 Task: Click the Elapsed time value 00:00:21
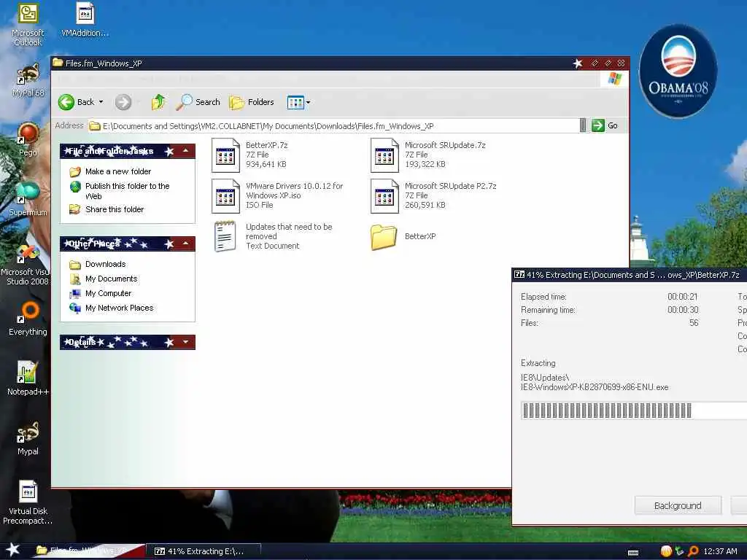click(682, 297)
